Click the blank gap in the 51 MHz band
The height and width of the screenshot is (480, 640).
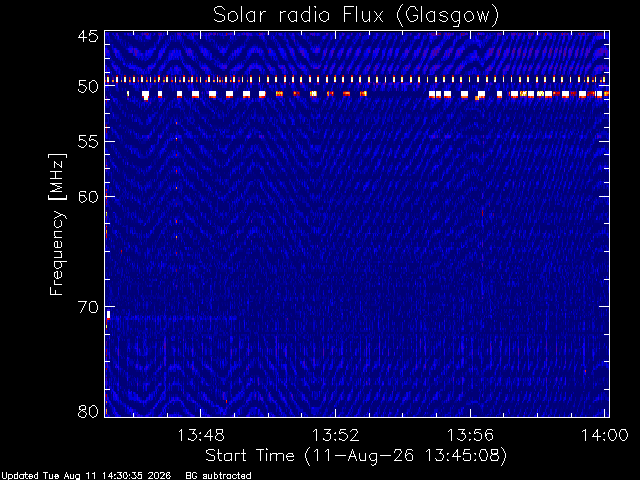click(x=398, y=94)
